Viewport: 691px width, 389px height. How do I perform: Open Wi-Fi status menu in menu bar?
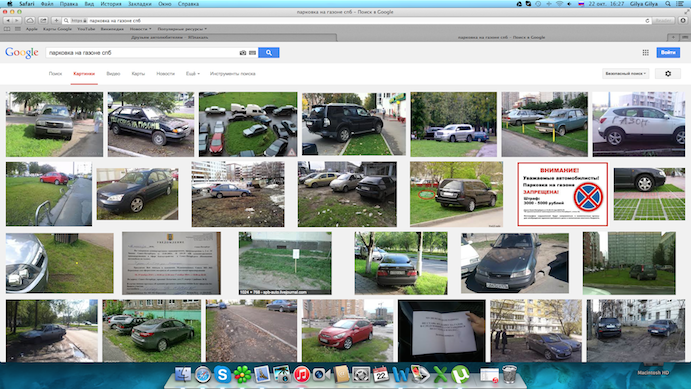pos(559,4)
